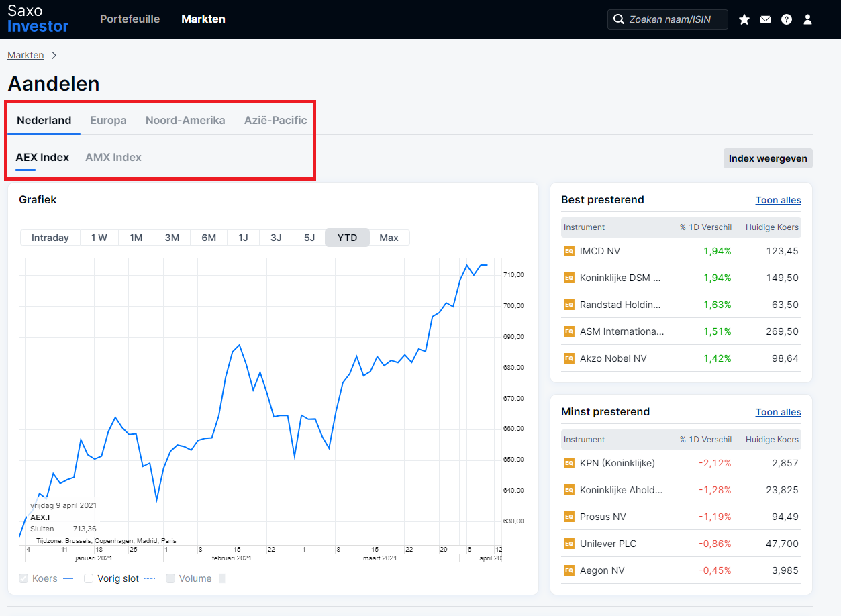Viewport: 841px width, 616px height.
Task: Open help question mark icon
Action: [787, 19]
